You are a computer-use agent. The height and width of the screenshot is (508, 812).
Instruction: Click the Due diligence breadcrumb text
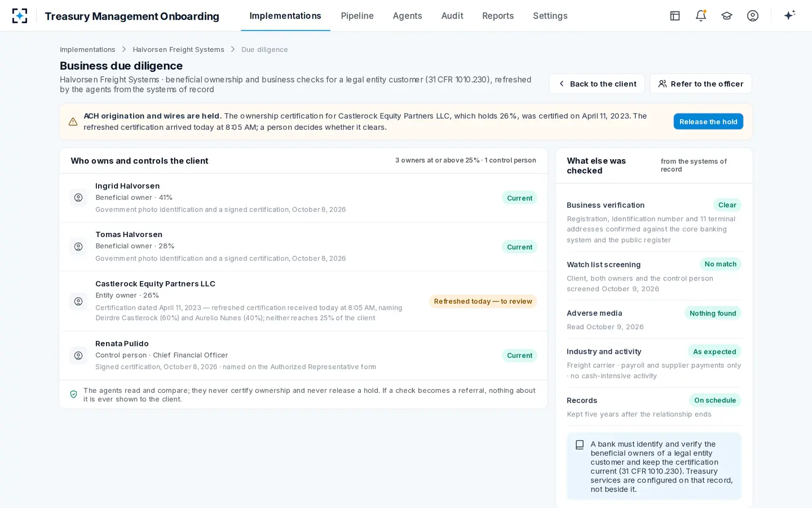coord(264,50)
